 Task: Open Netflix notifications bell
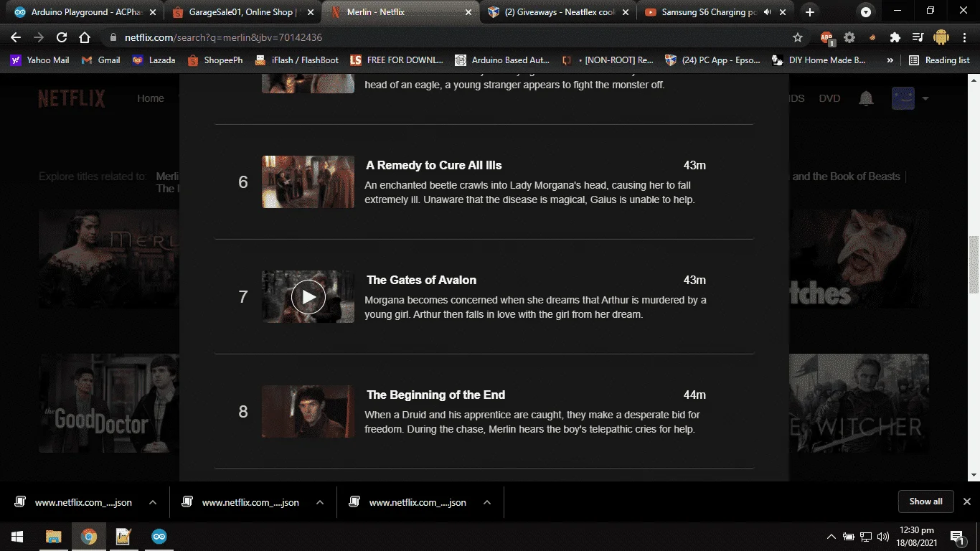[x=867, y=99]
